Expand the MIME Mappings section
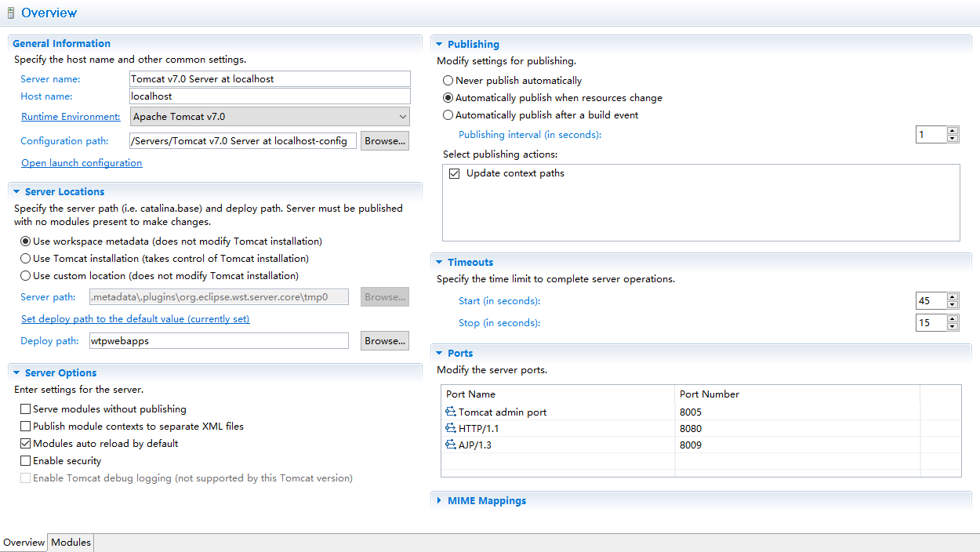 click(439, 501)
